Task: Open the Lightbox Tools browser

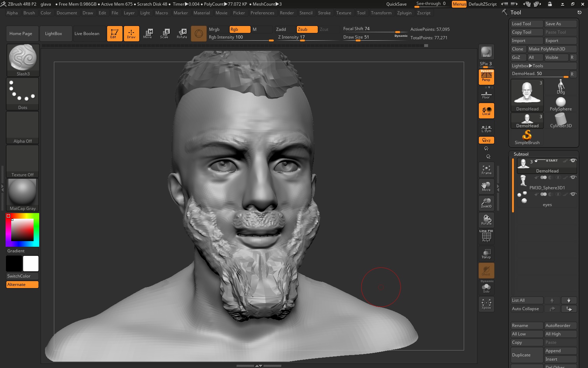Action: coord(527,66)
